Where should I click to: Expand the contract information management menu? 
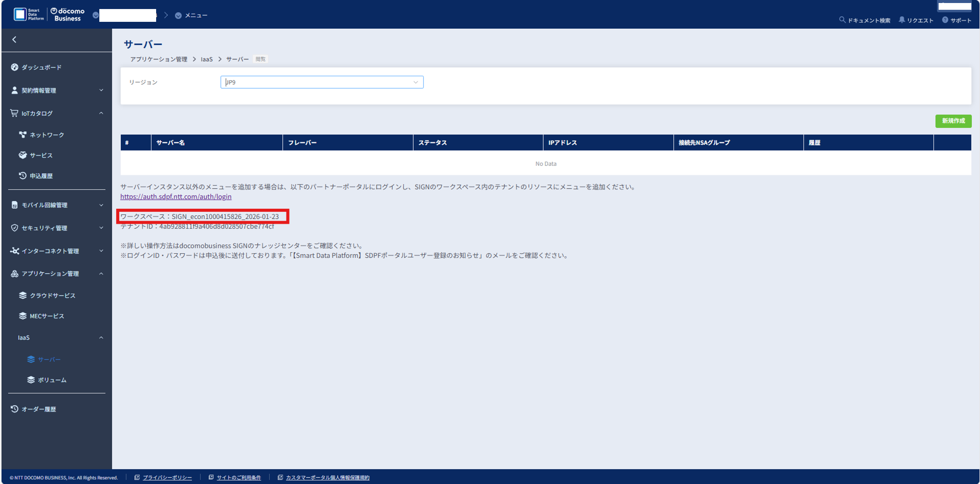[x=101, y=90]
